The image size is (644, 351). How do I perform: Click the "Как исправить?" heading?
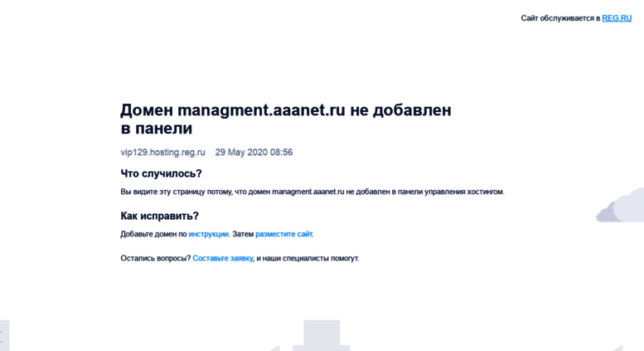pyautogui.click(x=159, y=216)
